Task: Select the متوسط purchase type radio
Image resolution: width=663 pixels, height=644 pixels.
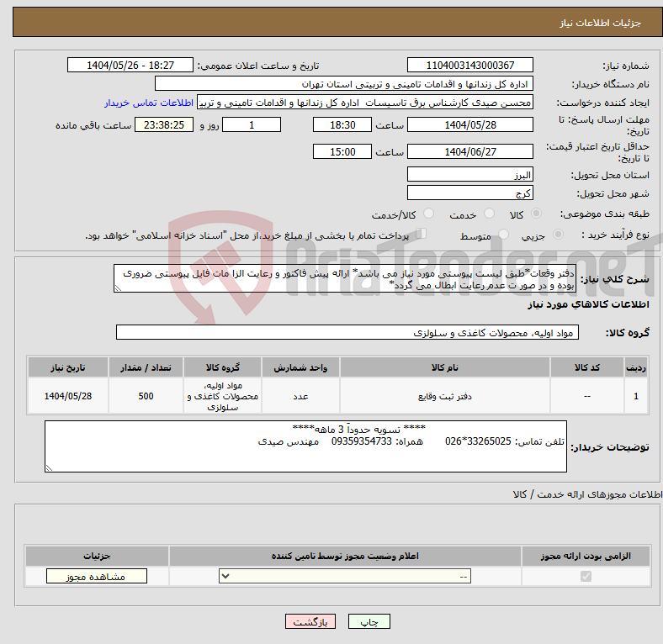Action: [503, 235]
